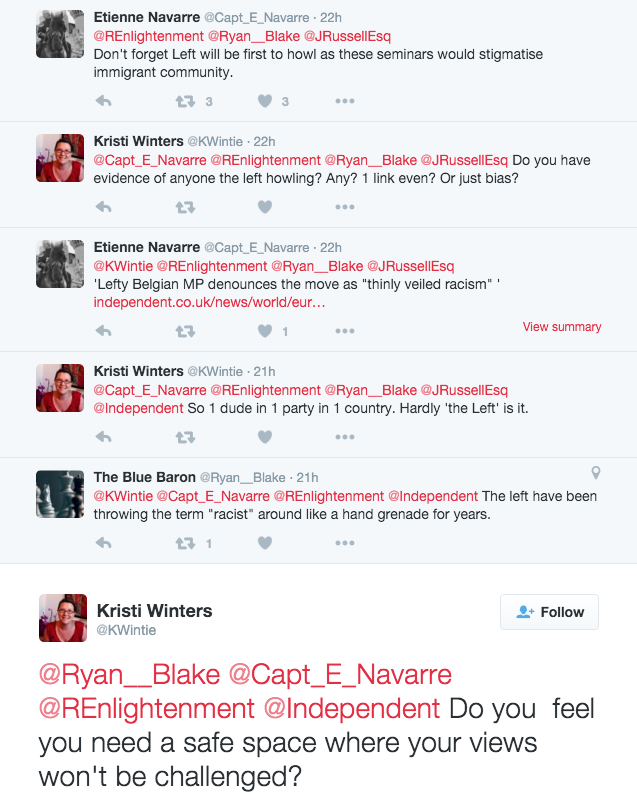Open The Blue Baron's chess avatar
This screenshot has width=637, height=803.
pyautogui.click(x=60, y=494)
